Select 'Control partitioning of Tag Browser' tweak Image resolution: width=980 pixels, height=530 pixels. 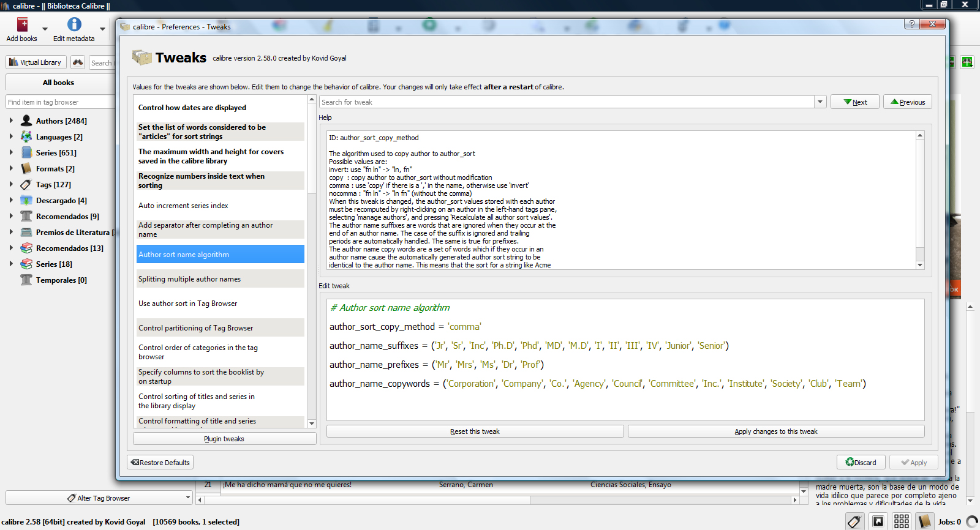tap(221, 328)
